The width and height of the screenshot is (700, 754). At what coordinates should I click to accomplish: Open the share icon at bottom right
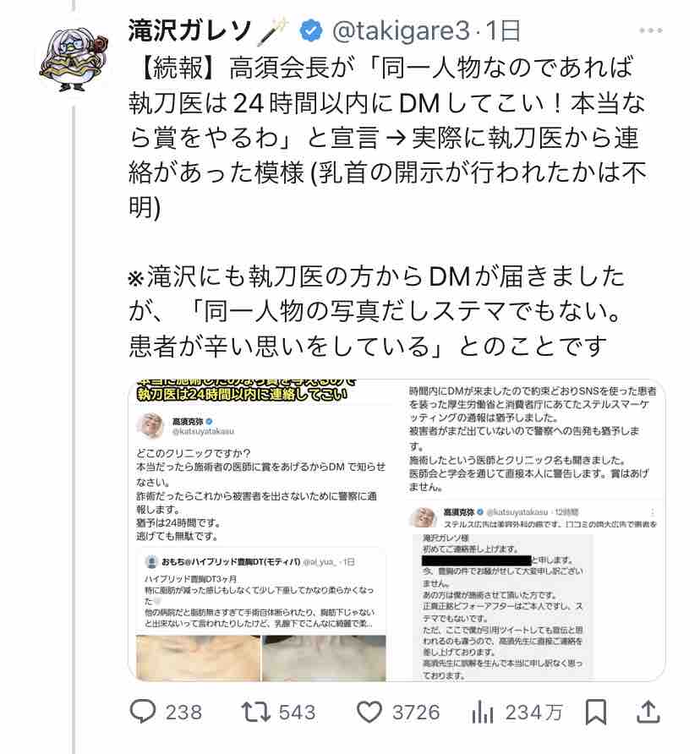click(x=648, y=713)
